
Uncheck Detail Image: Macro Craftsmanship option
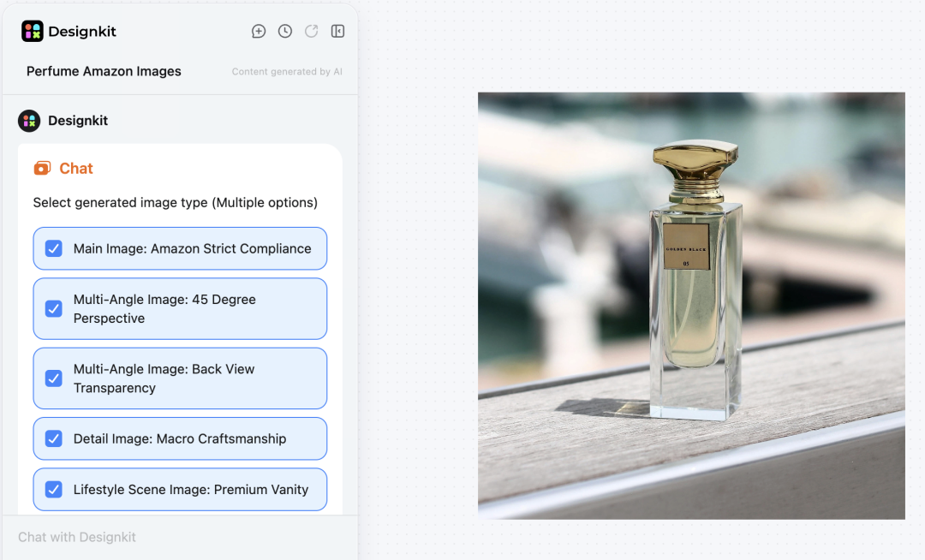pyautogui.click(x=53, y=438)
